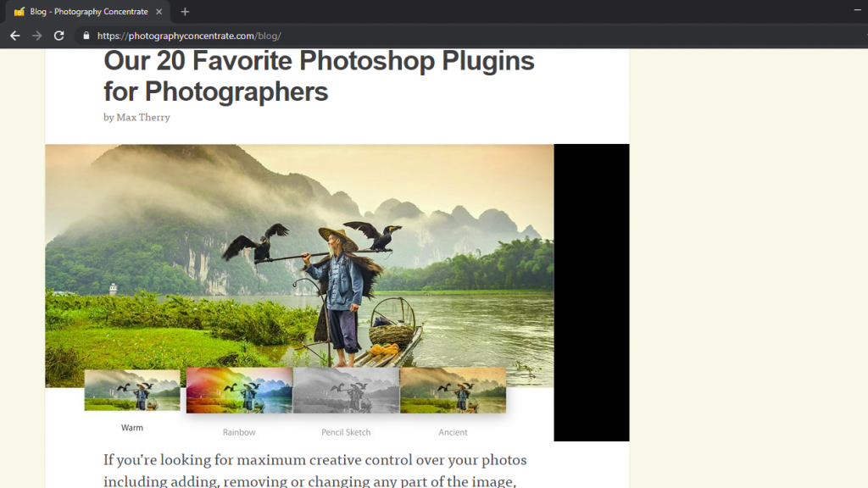Image resolution: width=868 pixels, height=488 pixels.
Task: Click the padlock site security icon
Action: [x=86, y=36]
